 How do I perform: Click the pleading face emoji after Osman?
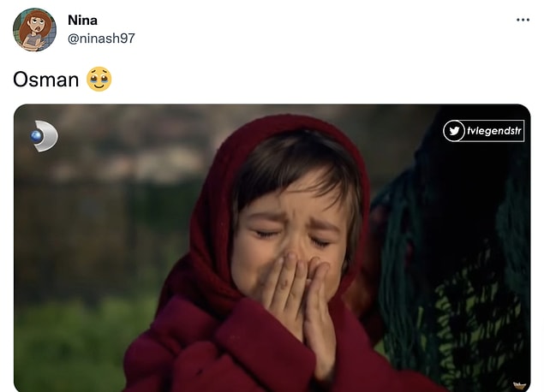click(x=99, y=80)
